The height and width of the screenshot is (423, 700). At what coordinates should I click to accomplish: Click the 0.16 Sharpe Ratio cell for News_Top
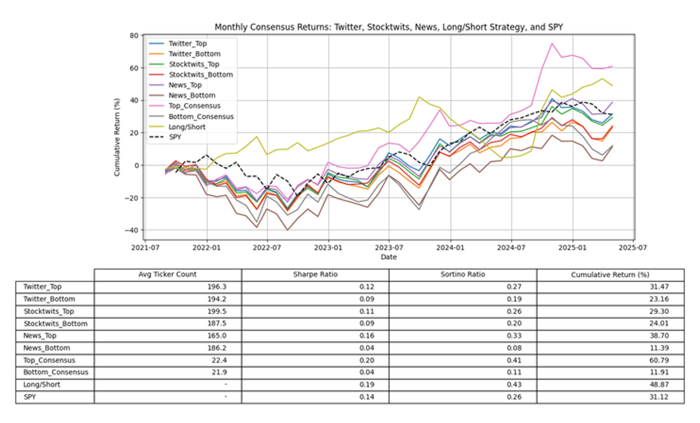315,336
